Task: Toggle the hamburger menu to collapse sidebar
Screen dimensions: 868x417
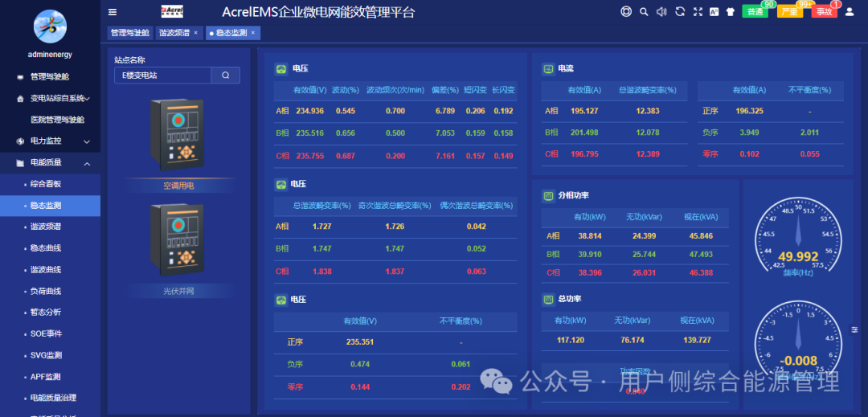Action: (x=113, y=11)
